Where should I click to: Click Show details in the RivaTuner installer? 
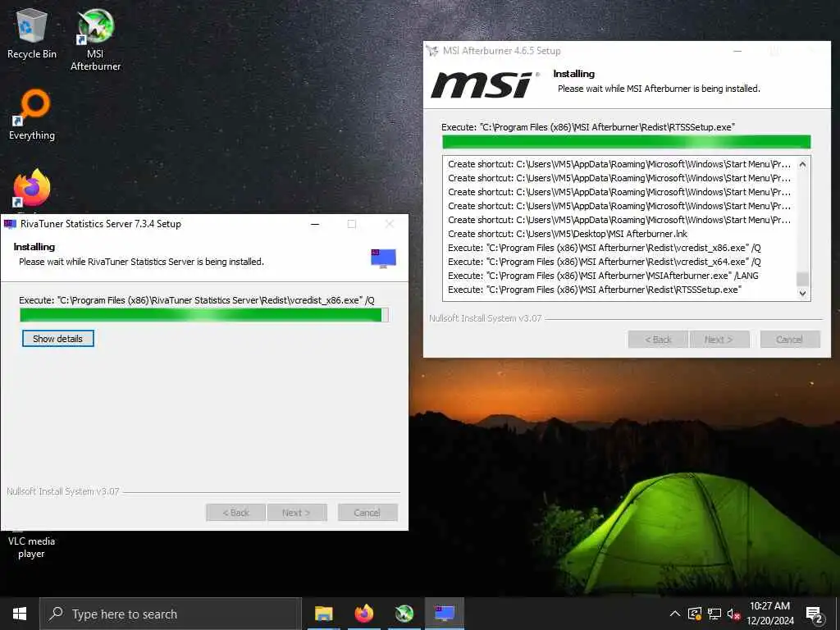point(58,339)
